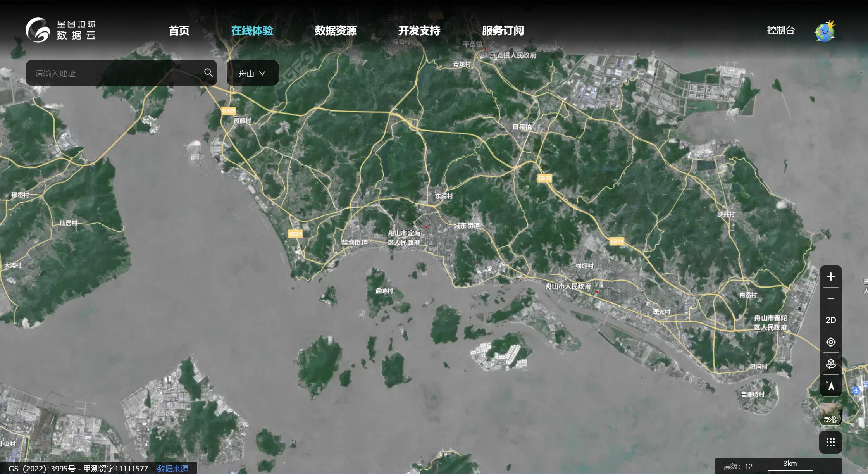The image size is (868, 474).
Task: Go to 控制台 console link
Action: coord(781,30)
